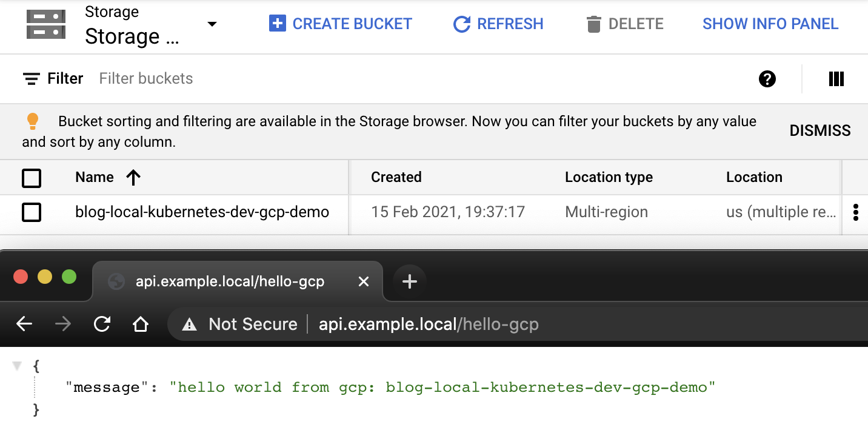The width and height of the screenshot is (868, 444).
Task: Open the column display options icon
Action: (x=836, y=79)
